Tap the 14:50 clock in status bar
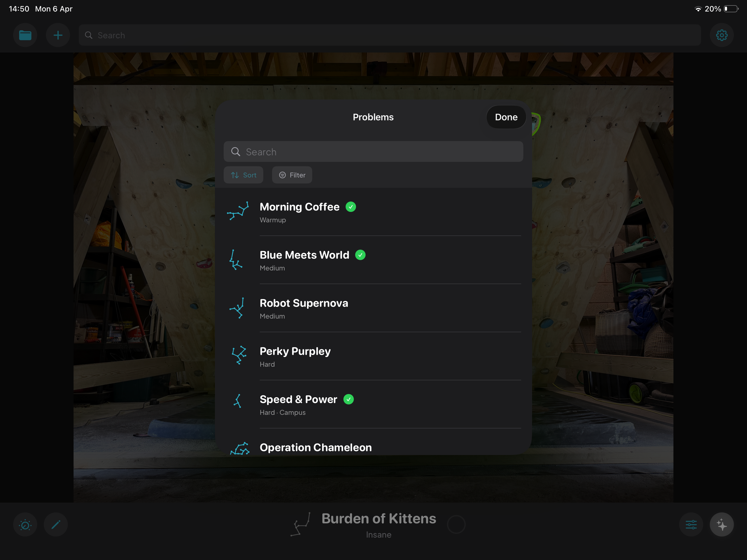The width and height of the screenshot is (747, 560). coord(19,9)
